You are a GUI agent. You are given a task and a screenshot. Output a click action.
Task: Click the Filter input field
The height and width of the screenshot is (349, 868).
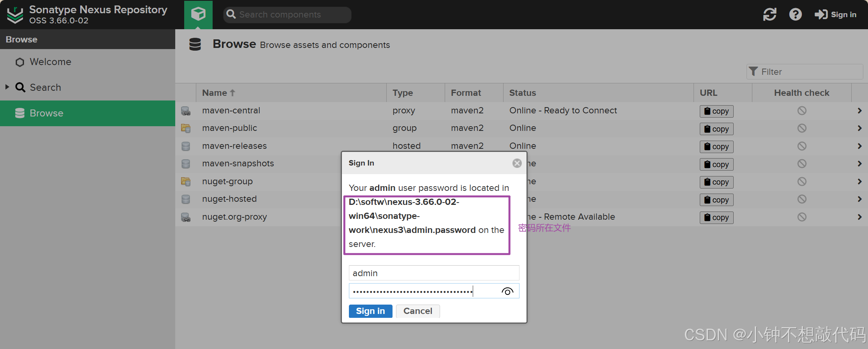click(x=805, y=72)
